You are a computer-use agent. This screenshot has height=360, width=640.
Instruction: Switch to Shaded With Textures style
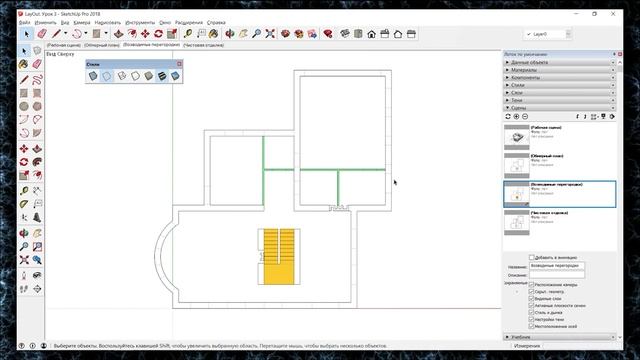(x=162, y=76)
